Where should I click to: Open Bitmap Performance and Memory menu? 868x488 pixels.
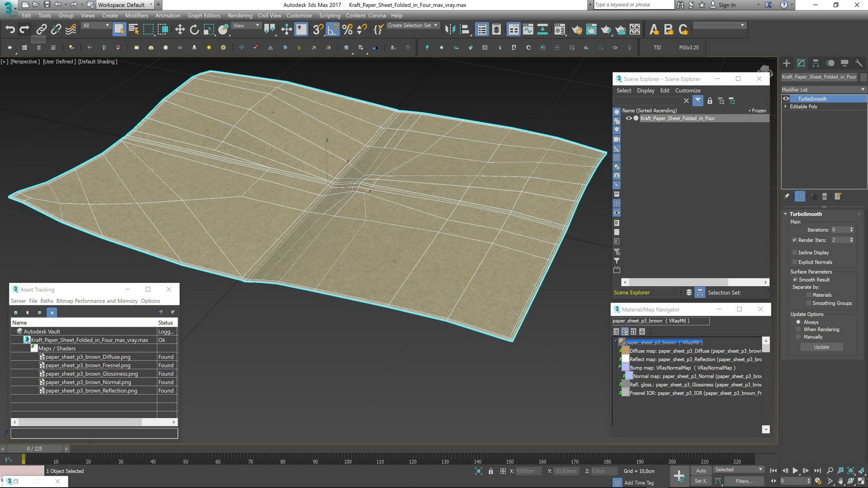click(x=97, y=301)
